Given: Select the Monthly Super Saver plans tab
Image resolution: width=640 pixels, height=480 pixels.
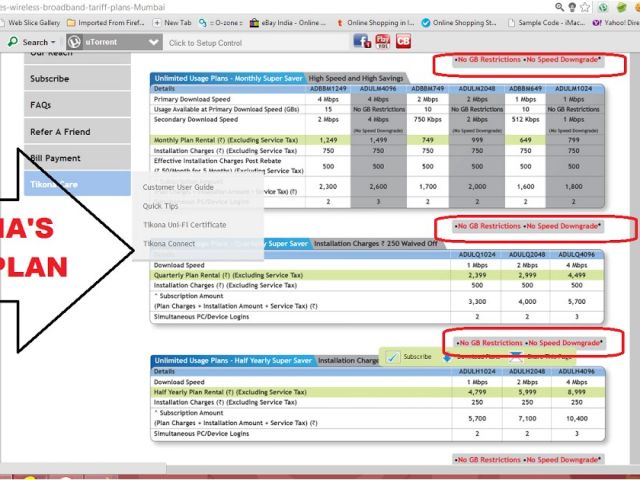Looking at the screenshot, I should 227,78.
